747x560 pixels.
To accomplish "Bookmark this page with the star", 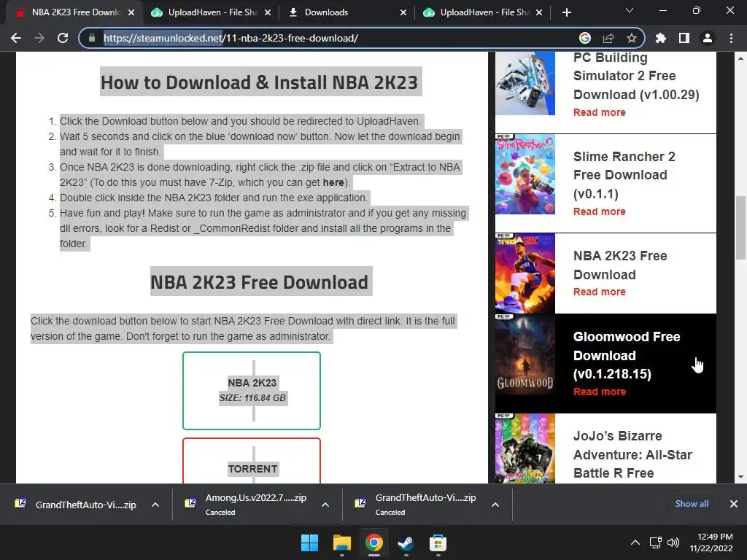I will pyautogui.click(x=632, y=38).
